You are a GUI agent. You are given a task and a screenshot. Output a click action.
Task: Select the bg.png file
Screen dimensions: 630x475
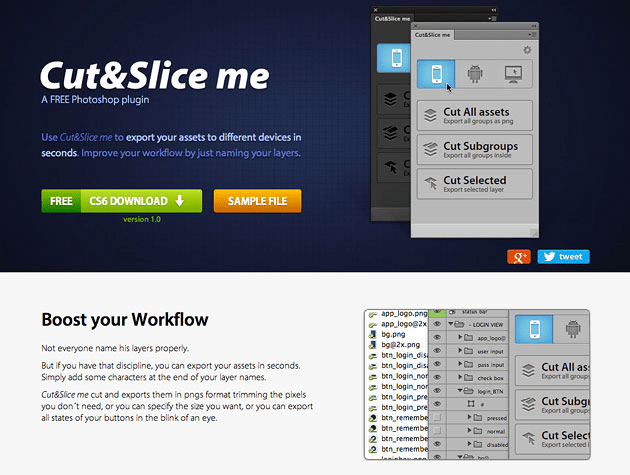click(x=393, y=334)
